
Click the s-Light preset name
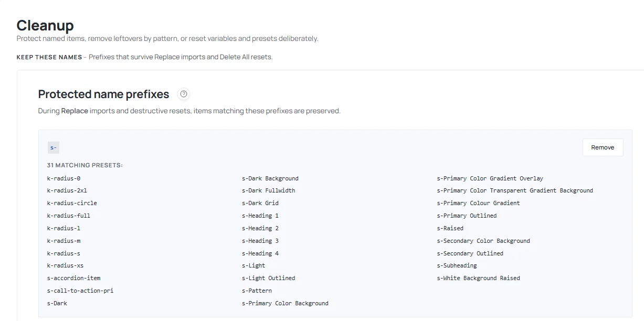pyautogui.click(x=254, y=265)
